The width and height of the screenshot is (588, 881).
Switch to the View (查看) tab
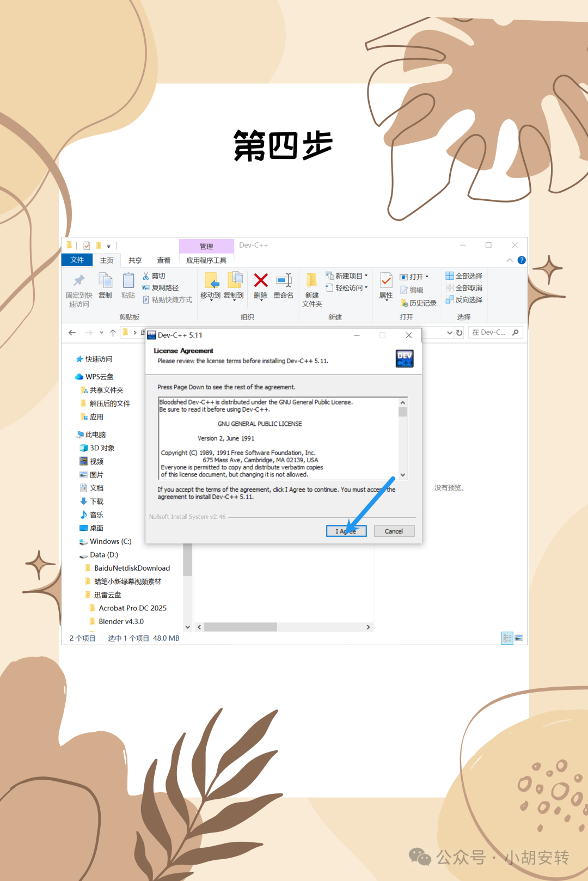(x=163, y=260)
